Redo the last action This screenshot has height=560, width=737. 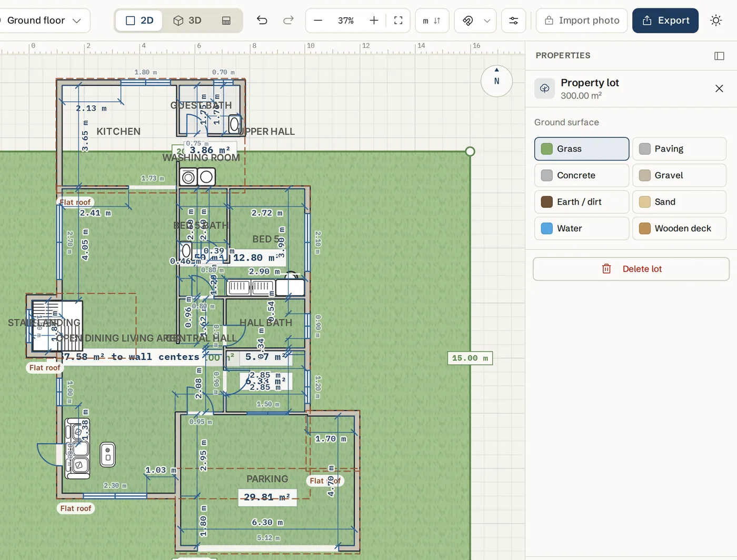pyautogui.click(x=288, y=21)
